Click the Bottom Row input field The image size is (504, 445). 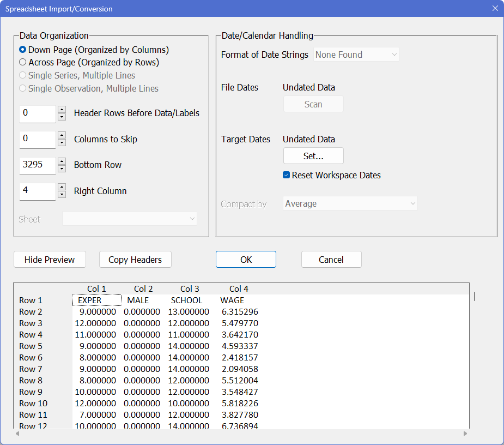37,165
